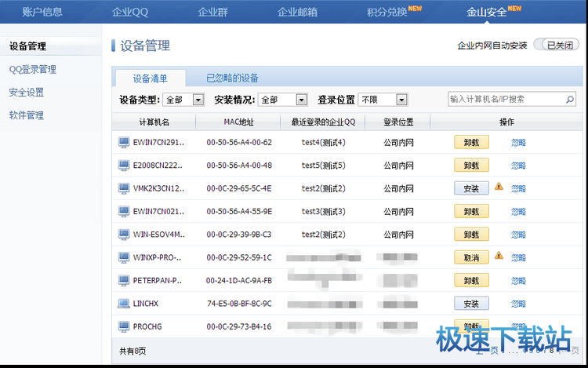Select 设备管理 in sidebar
This screenshot has width=588, height=368.
pos(27,46)
